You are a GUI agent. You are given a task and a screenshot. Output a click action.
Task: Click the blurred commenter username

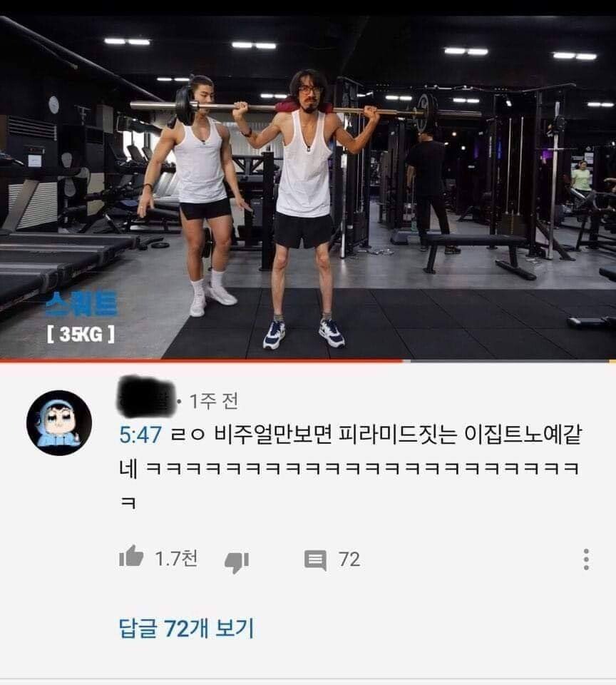click(x=146, y=397)
